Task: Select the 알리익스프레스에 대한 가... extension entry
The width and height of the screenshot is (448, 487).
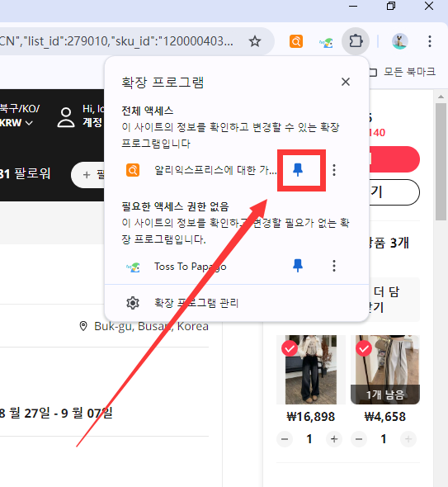Action: pos(215,170)
